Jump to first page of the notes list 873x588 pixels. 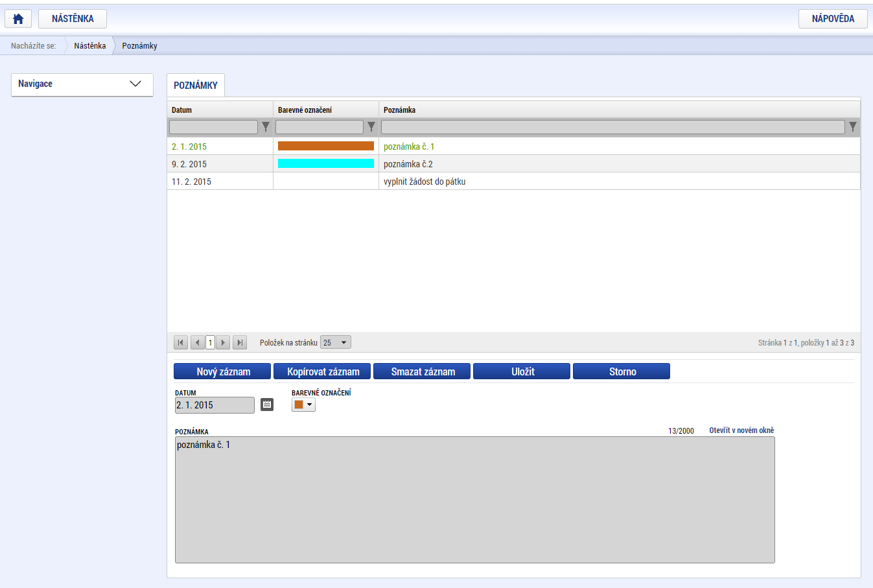coord(181,342)
